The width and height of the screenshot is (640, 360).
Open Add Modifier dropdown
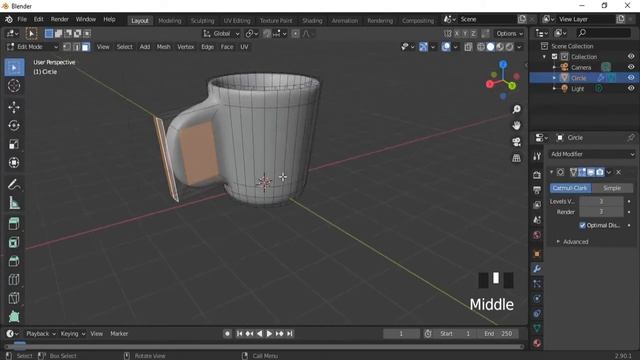pyautogui.click(x=592, y=154)
